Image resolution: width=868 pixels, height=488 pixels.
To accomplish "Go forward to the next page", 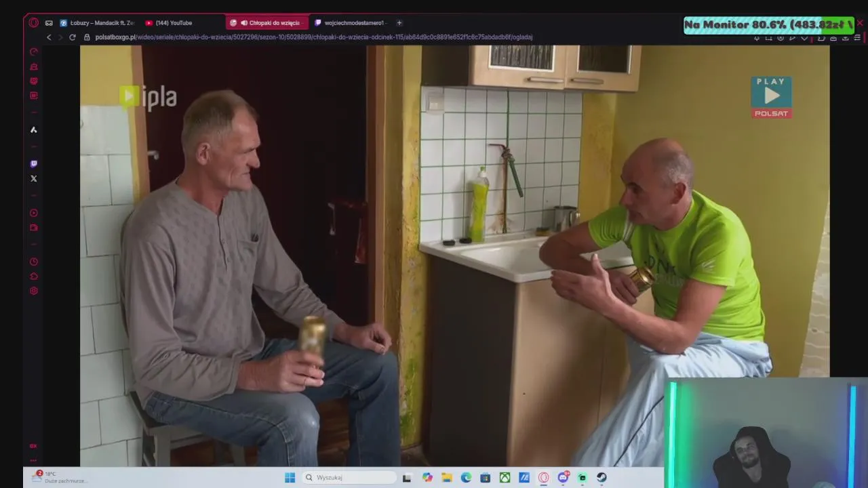I will click(60, 37).
